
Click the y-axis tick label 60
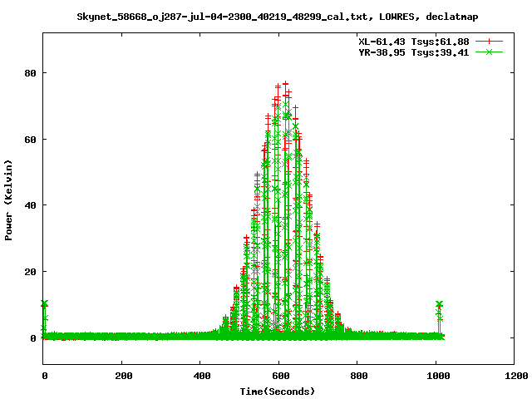(x=30, y=140)
